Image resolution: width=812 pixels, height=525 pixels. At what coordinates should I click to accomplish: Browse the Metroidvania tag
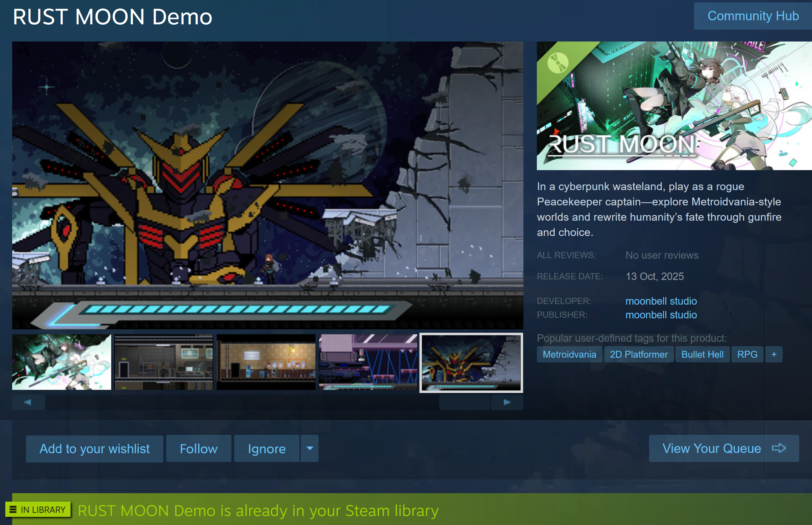click(x=569, y=354)
